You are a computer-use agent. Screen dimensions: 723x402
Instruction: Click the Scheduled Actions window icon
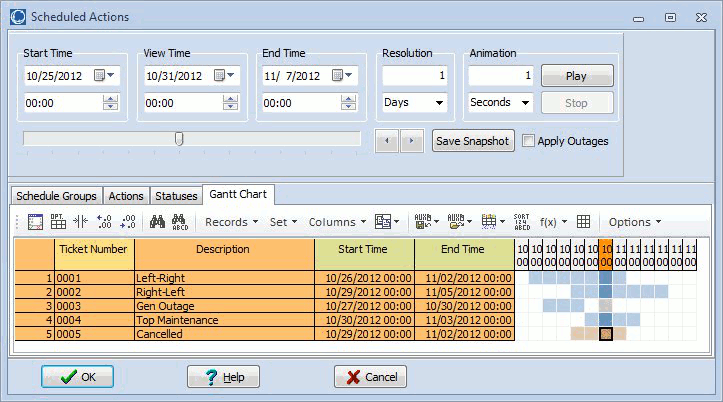coord(18,17)
